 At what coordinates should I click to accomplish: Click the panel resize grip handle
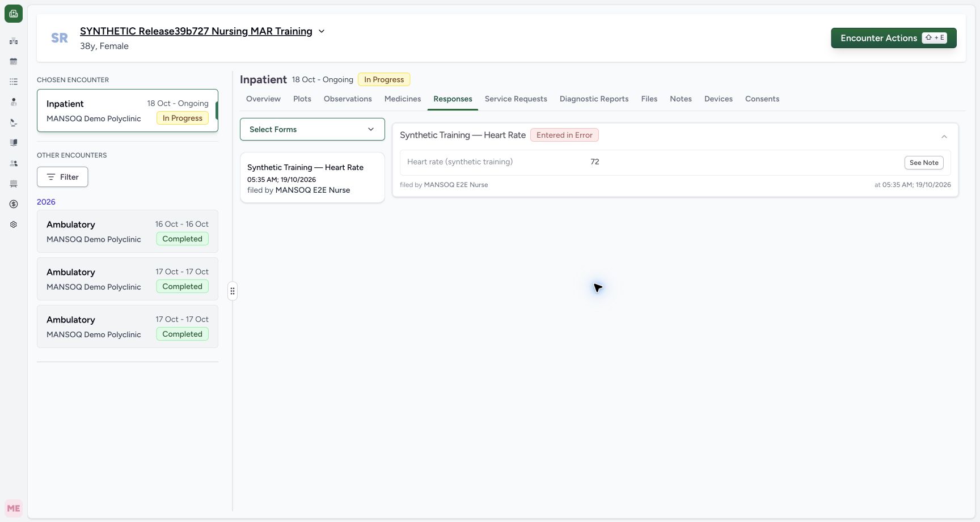pos(233,291)
